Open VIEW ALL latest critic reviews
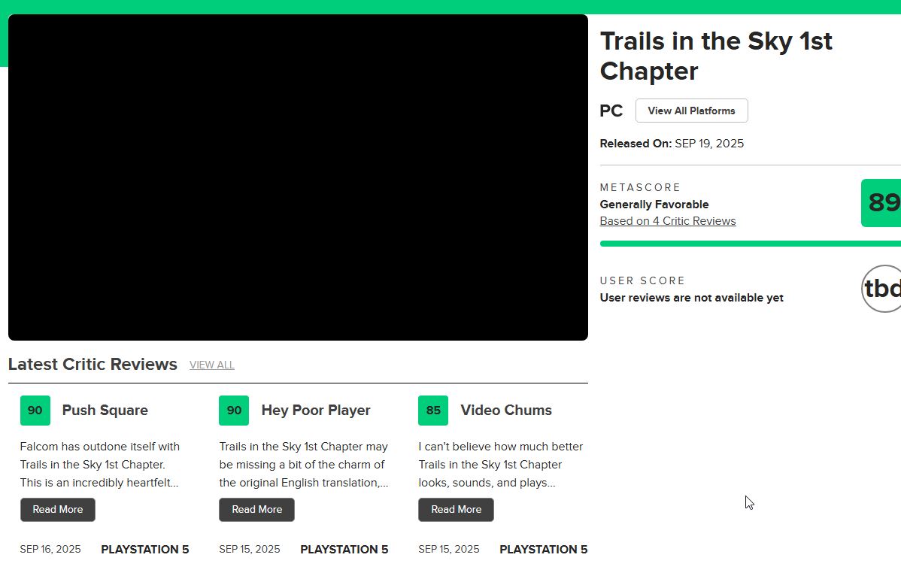Viewport: 901px width, 588px height. point(212,365)
